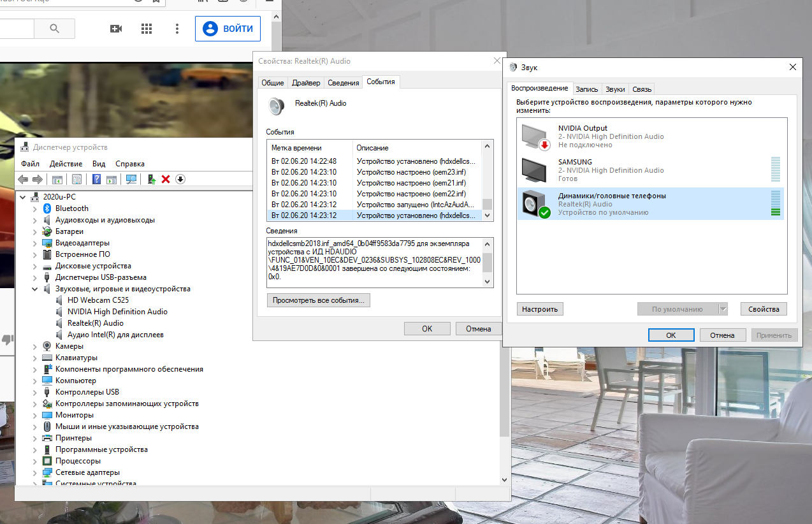Expand the Клавиатуры node
Viewport: 812px width, 524px height.
(x=34, y=358)
